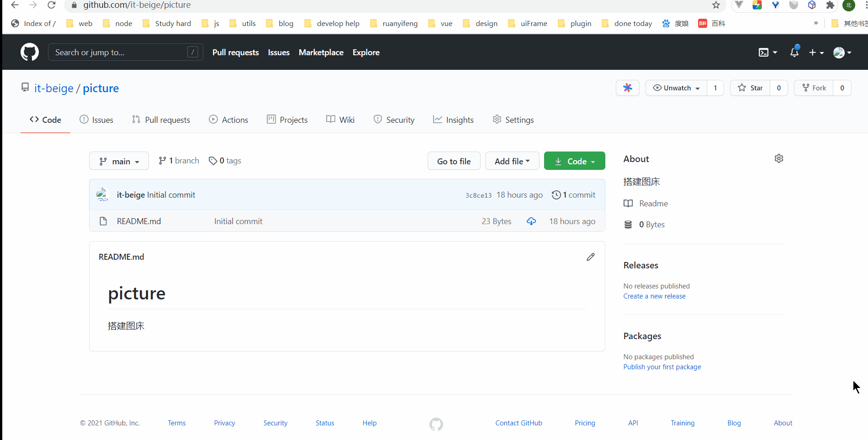
Task: Click the database icon beside 0 Bytes
Action: 628,225
